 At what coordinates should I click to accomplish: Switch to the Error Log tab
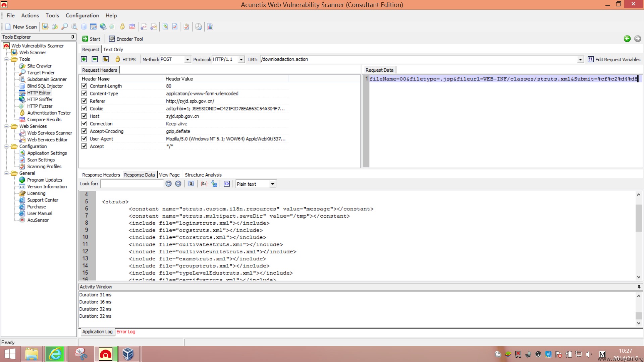coord(126,331)
